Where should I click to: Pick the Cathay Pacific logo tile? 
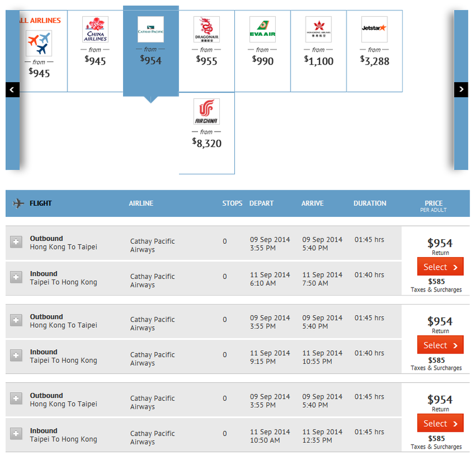[150, 29]
